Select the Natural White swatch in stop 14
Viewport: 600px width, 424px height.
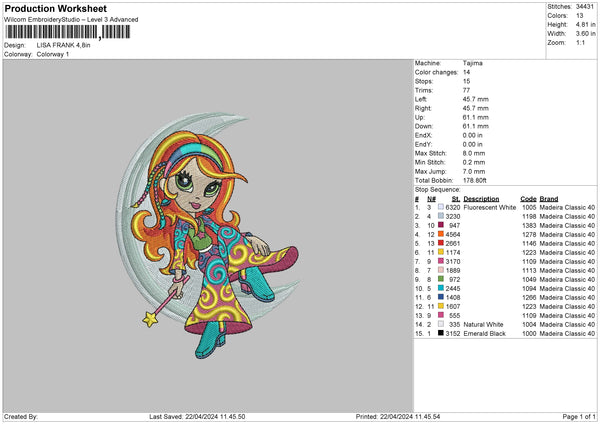pyautogui.click(x=441, y=324)
